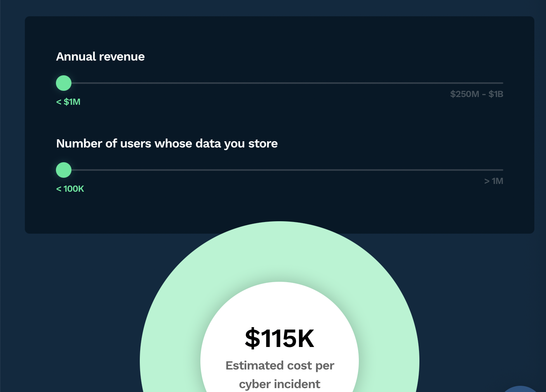Click the "Number of users whose data you store" heading
This screenshot has height=392, width=546.
tap(167, 144)
